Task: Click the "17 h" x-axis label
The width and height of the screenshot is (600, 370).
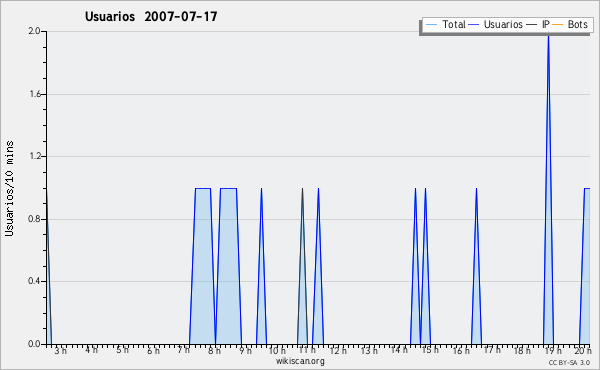Action: [492, 350]
